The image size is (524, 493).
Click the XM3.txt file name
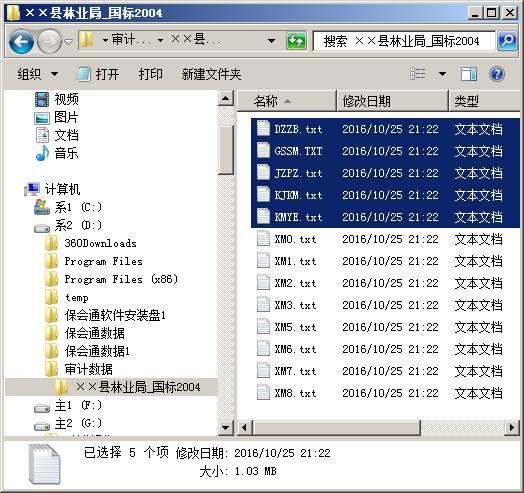coord(295,305)
